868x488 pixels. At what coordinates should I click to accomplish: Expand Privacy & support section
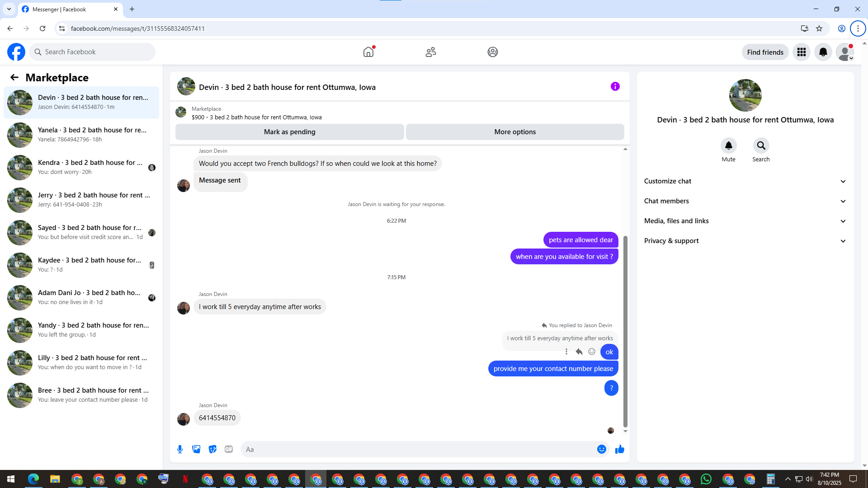(745, 241)
